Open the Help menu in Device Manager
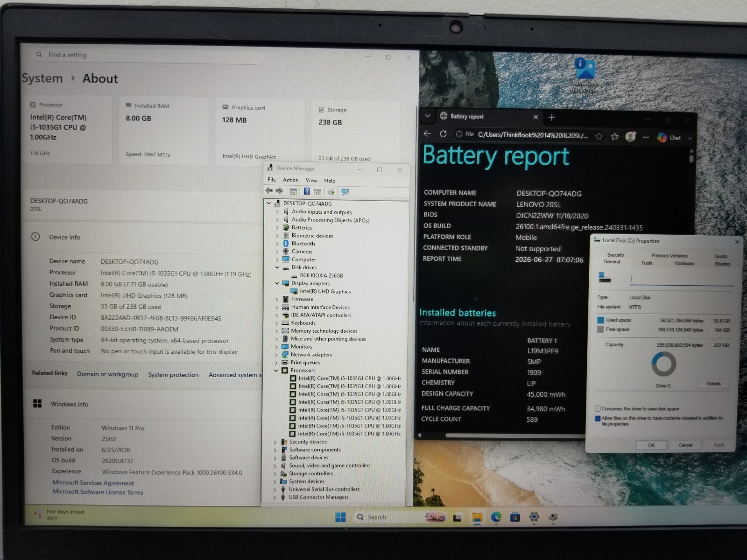The height and width of the screenshot is (560, 747). [330, 181]
